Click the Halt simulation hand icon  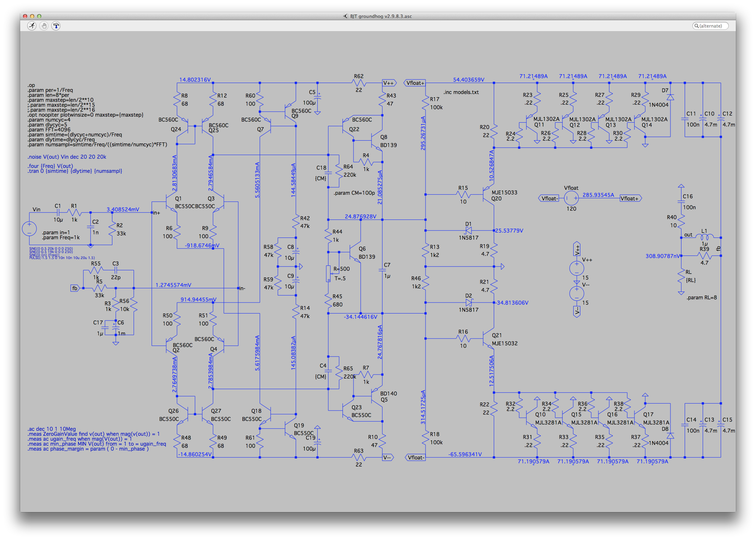44,26
